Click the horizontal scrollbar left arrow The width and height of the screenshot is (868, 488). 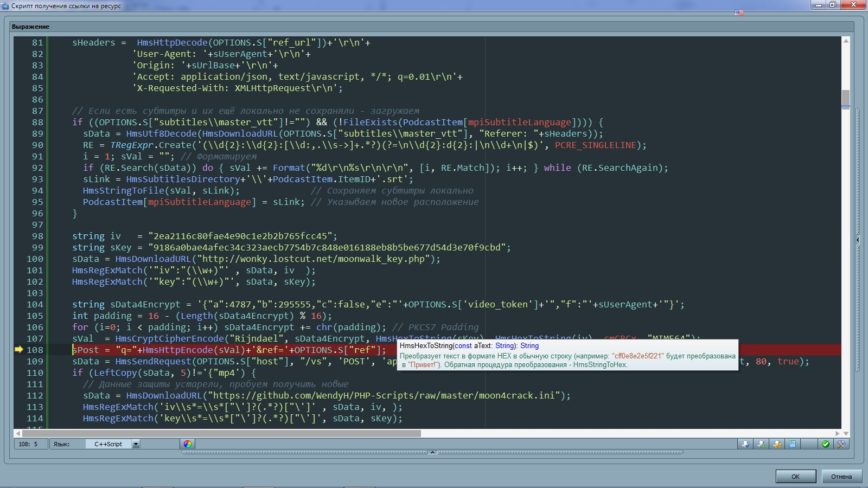click(x=18, y=433)
